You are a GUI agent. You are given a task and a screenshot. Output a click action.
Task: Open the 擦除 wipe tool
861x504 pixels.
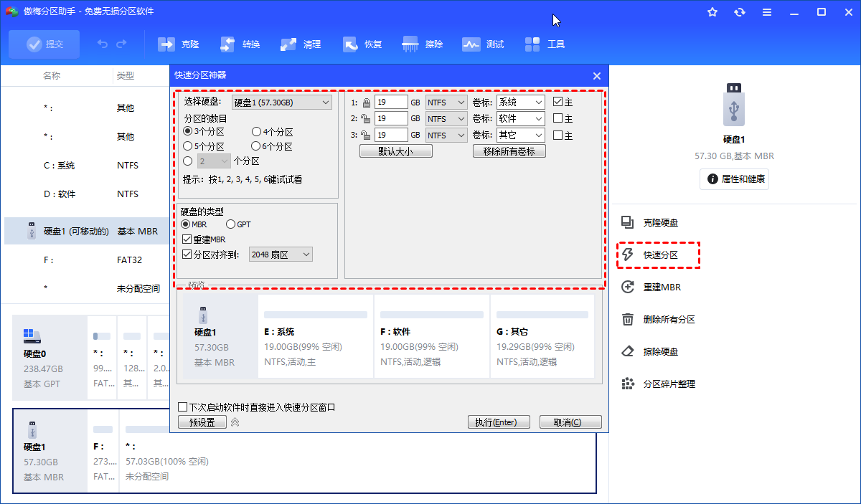423,44
